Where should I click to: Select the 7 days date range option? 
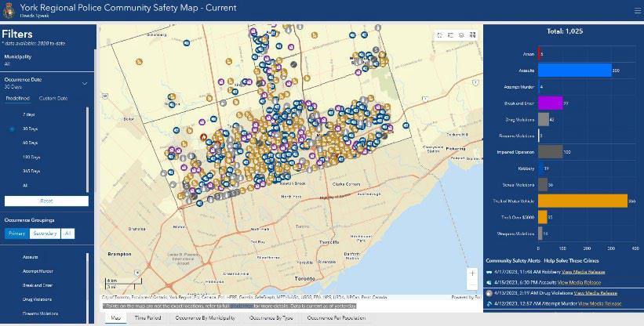tap(27, 114)
